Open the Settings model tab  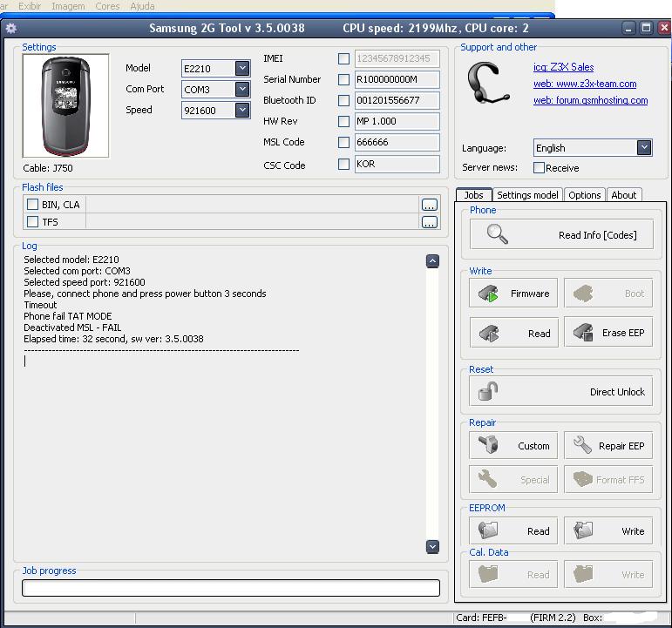point(527,195)
